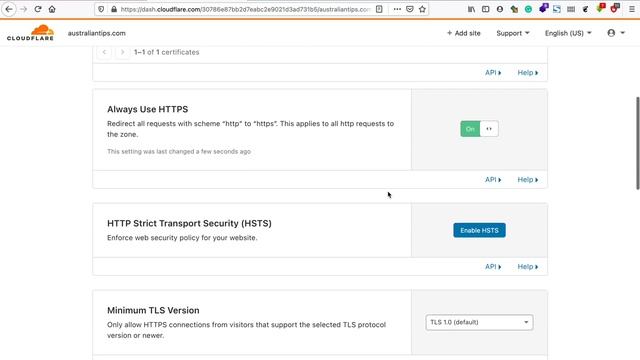
Task: Click the green circular extension icon
Action: (x=528, y=9)
